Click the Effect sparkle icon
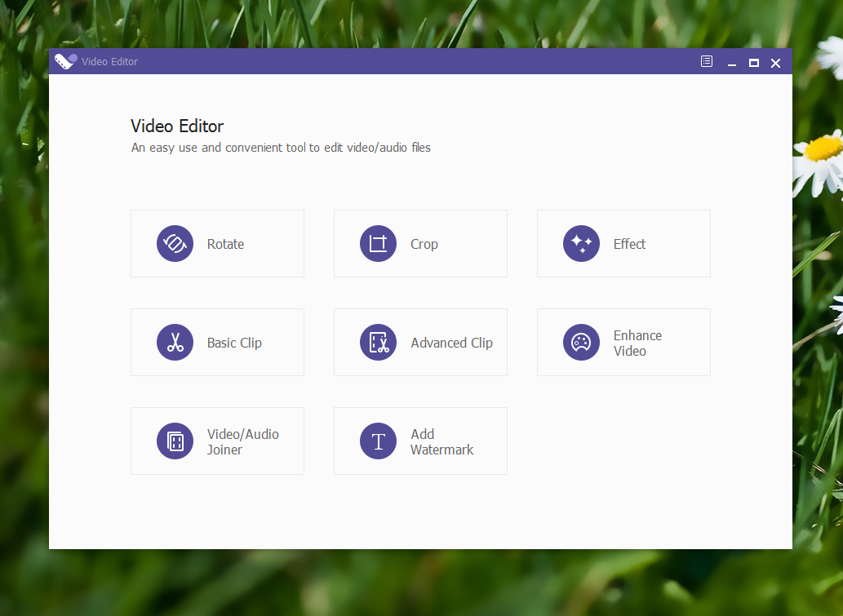The height and width of the screenshot is (616, 843). [x=581, y=243]
